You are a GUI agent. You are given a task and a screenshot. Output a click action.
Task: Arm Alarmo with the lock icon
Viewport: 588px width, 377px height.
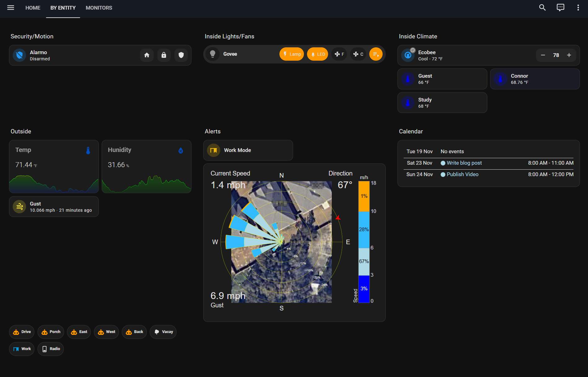pos(164,55)
